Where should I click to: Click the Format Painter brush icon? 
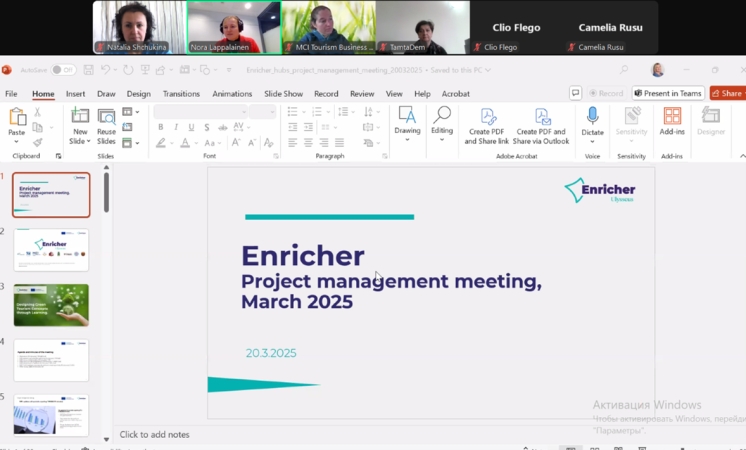click(38, 142)
